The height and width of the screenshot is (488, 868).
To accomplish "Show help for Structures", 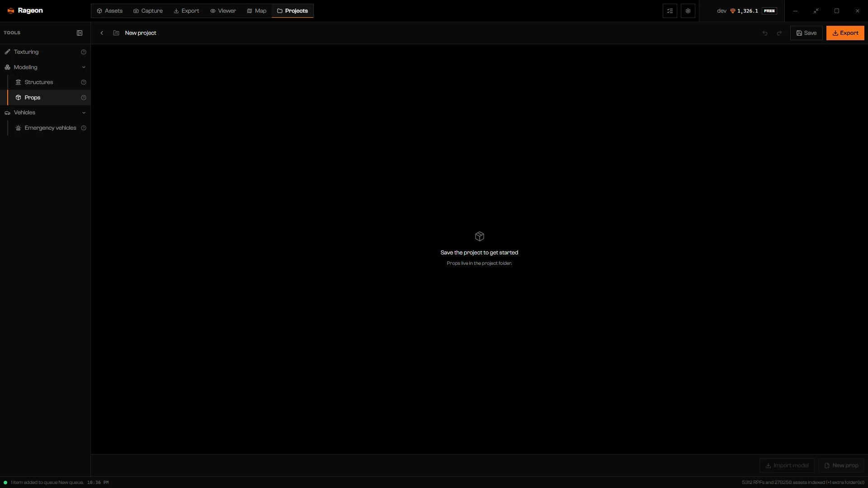I will pos(84,82).
